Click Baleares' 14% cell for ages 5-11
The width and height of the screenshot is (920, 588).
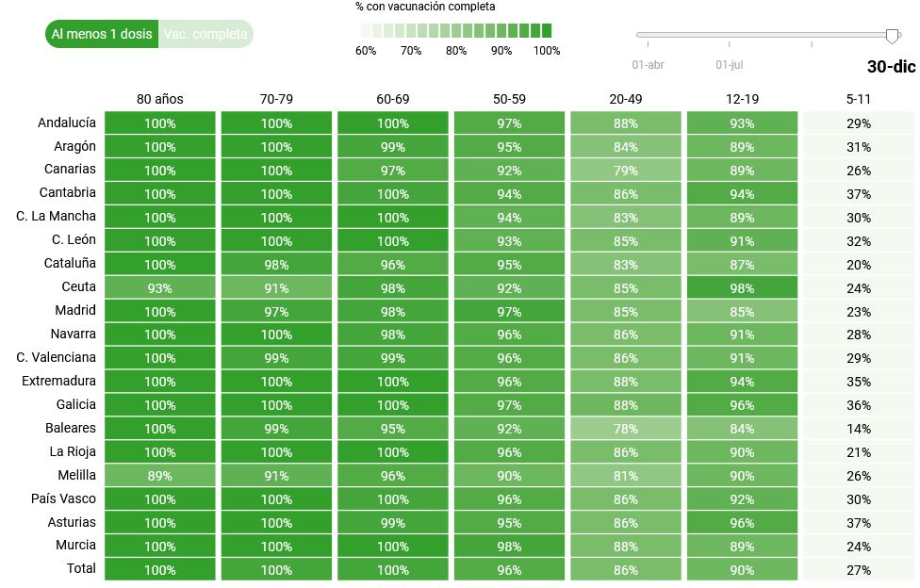[x=859, y=429]
